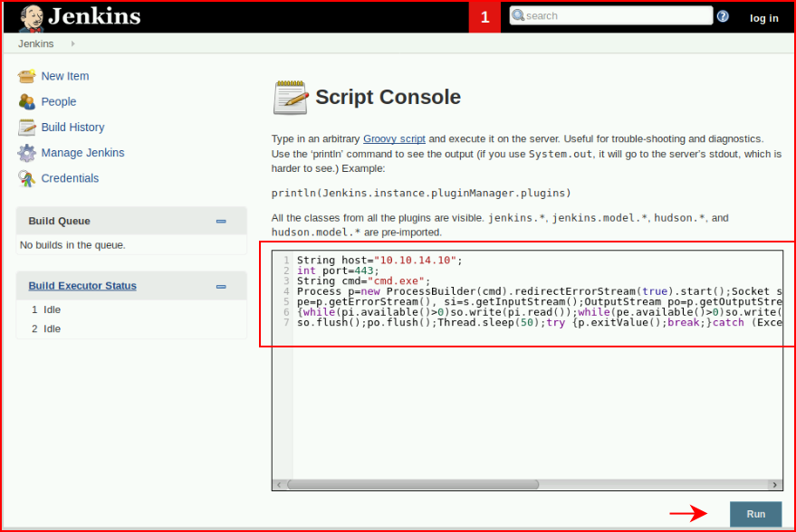This screenshot has width=796, height=532.
Task: Click the Build Queue panel title
Action: (x=60, y=221)
